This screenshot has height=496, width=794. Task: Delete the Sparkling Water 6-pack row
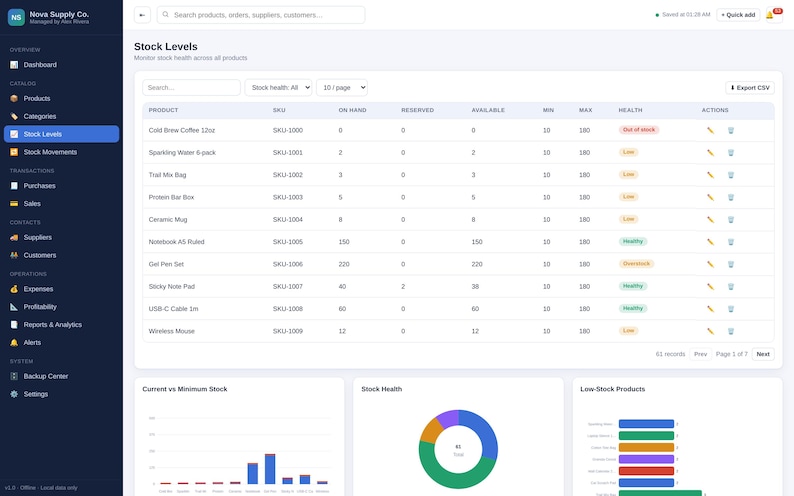click(x=731, y=152)
